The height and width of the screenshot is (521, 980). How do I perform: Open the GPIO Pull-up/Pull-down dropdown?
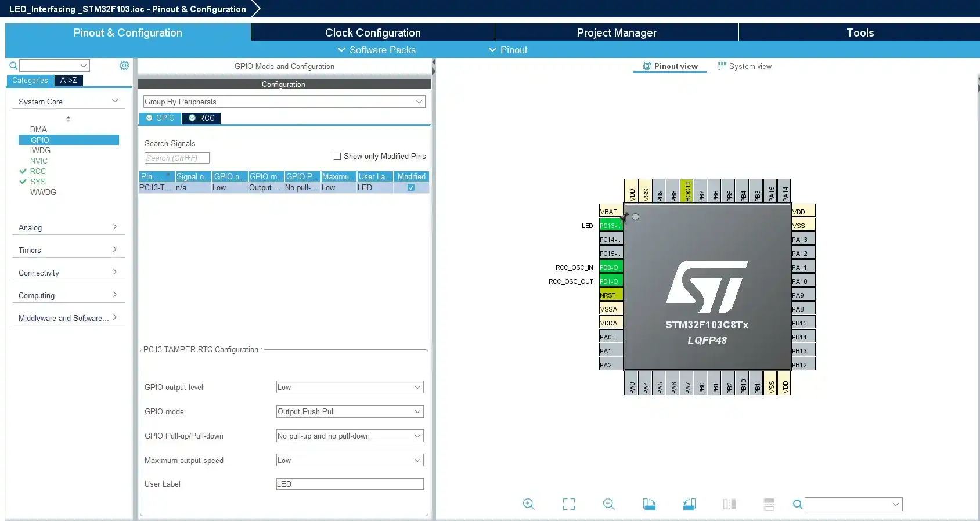coord(350,436)
